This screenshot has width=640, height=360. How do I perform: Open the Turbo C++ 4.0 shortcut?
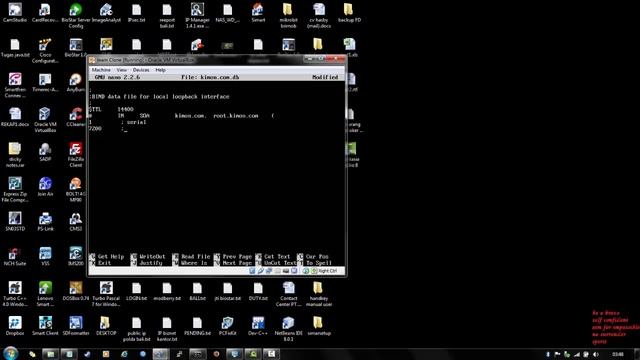pyautogui.click(x=15, y=294)
